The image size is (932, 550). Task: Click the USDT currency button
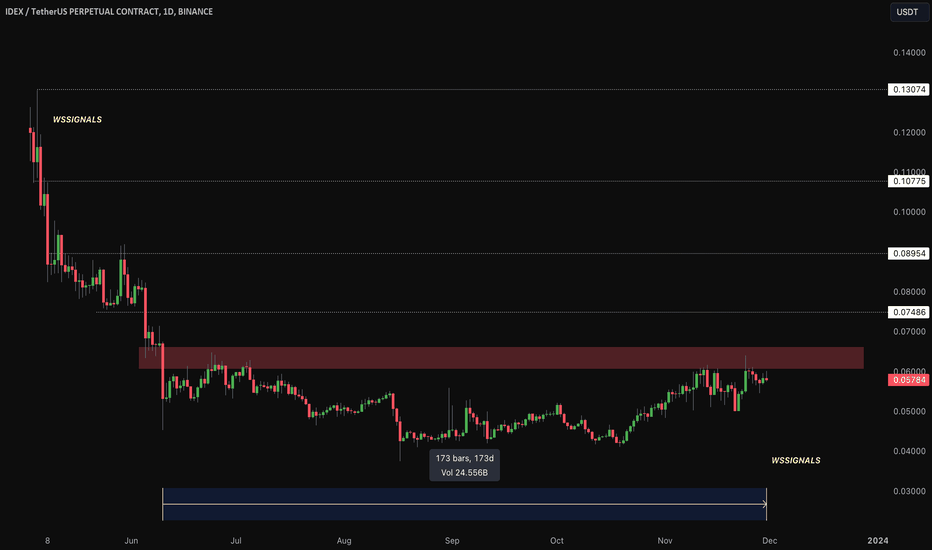pyautogui.click(x=909, y=12)
